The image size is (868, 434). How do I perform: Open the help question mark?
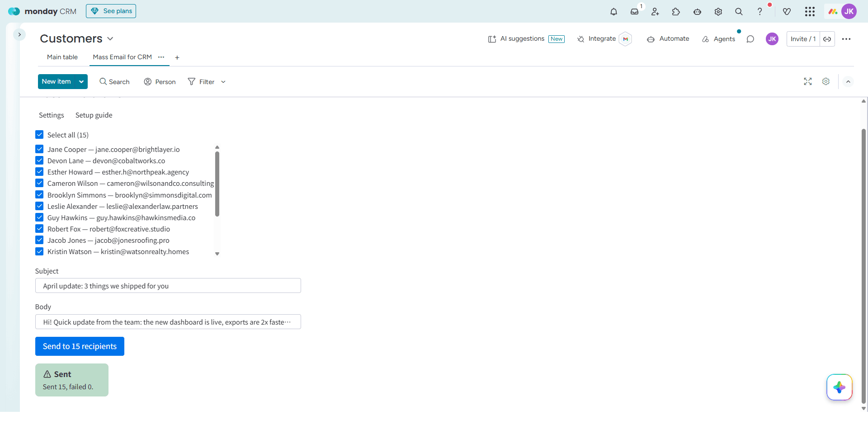[x=759, y=12]
